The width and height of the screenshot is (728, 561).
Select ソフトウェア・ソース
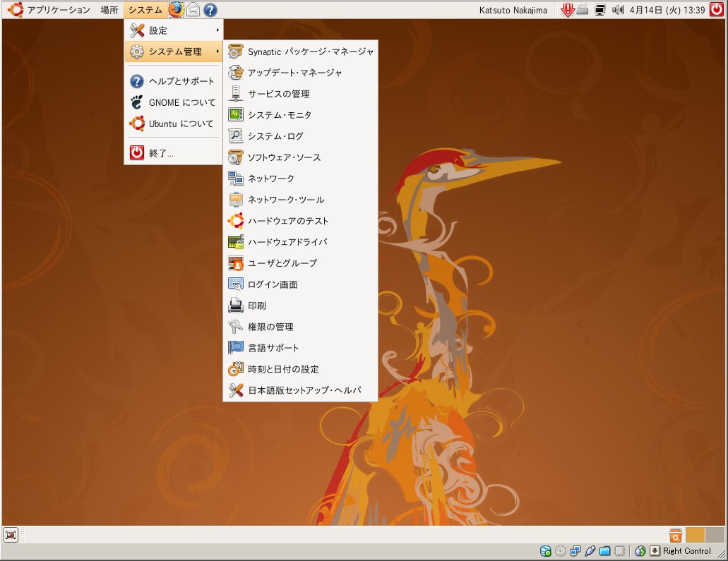[x=300, y=157]
